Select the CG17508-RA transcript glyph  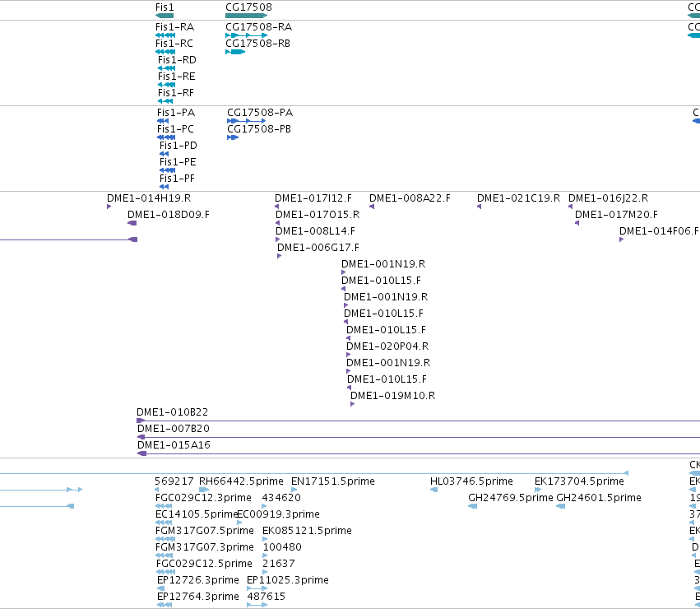[247, 35]
